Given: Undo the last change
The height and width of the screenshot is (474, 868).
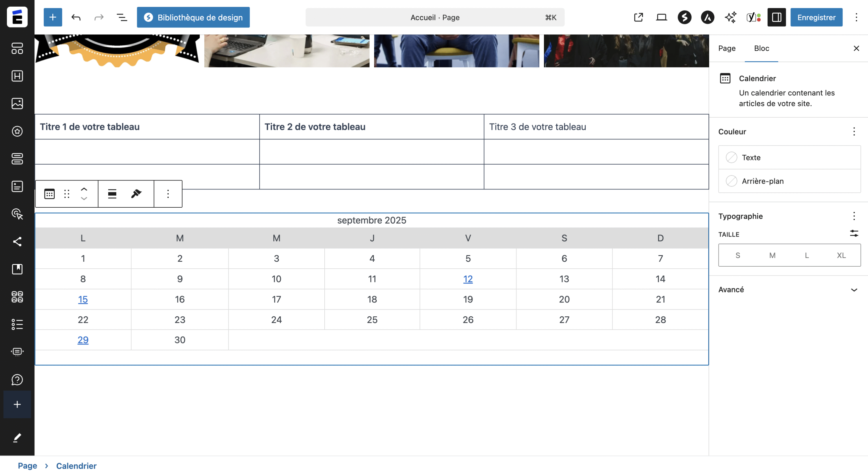Looking at the screenshot, I should (76, 17).
